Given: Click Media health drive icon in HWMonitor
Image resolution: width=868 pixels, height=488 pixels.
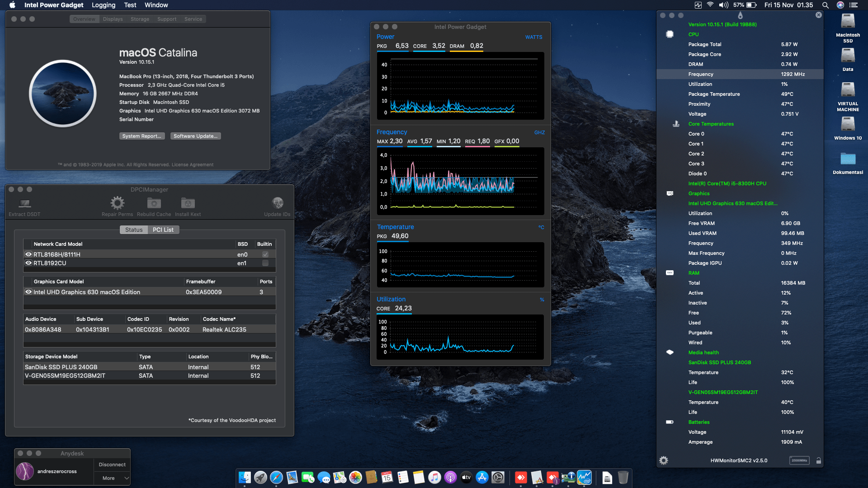Looking at the screenshot, I should coord(670,352).
